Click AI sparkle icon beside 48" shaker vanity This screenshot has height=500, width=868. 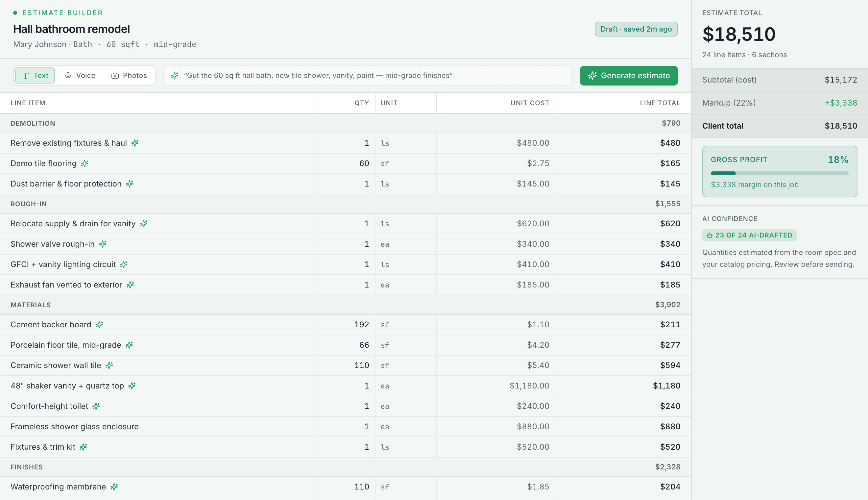point(132,386)
